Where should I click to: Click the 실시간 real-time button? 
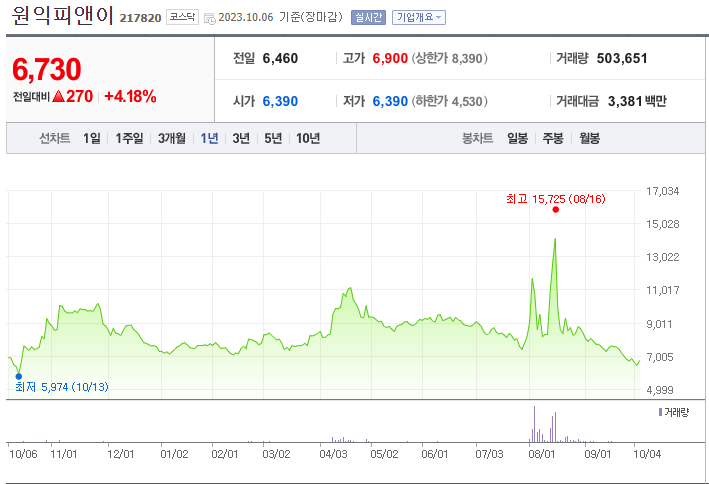(368, 17)
